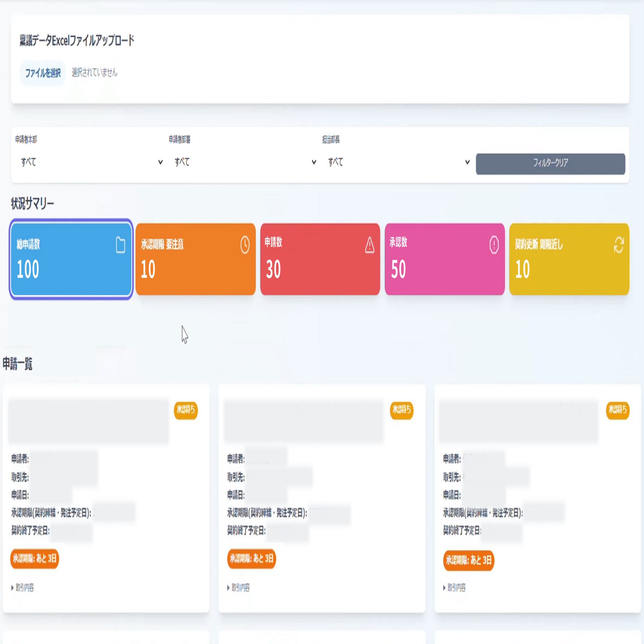Click the exclamation icon on 承認数 card
This screenshot has width=644, height=644.
pyautogui.click(x=494, y=245)
